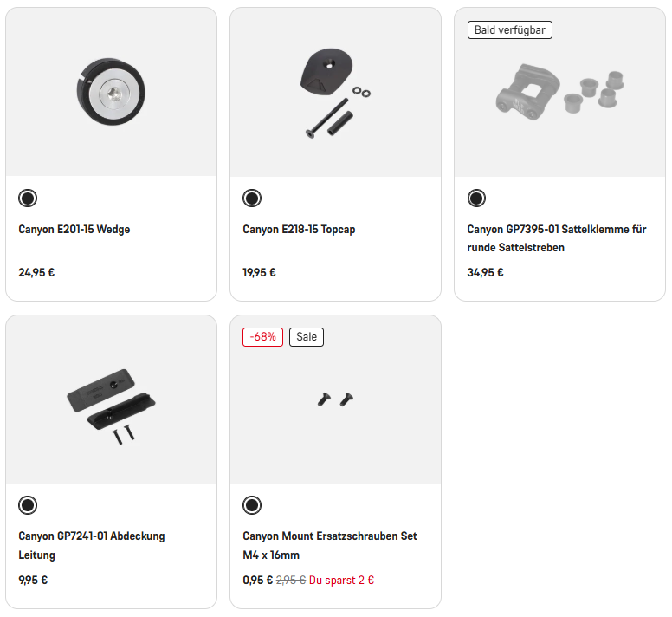Click the Sale badge
The image size is (672, 617).
[x=307, y=337]
